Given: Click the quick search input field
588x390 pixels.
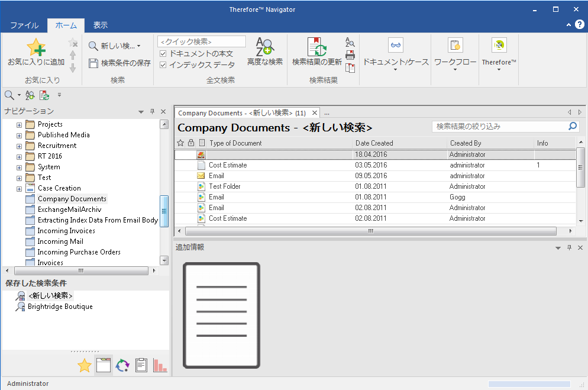Looking at the screenshot, I should (202, 41).
